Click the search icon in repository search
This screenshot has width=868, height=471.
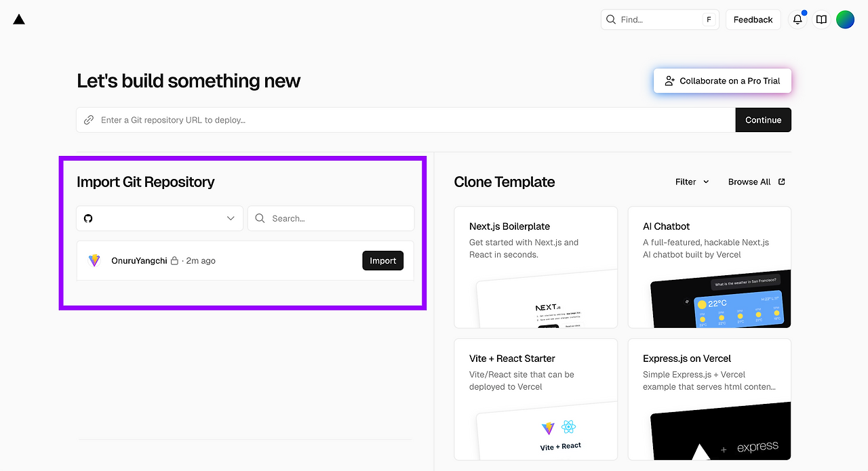[x=260, y=218]
